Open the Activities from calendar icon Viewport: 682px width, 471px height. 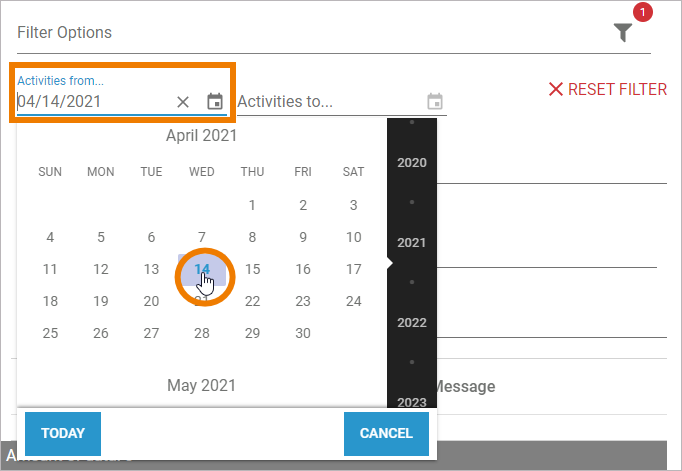pos(214,101)
